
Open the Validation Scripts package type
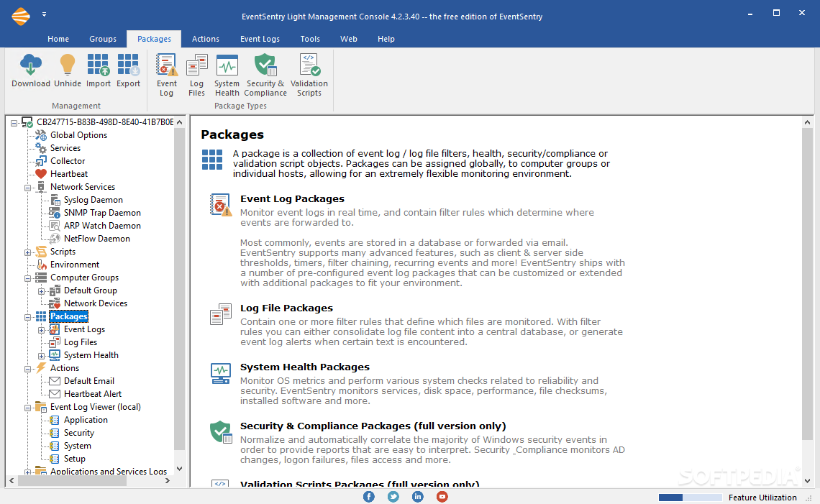pyautogui.click(x=309, y=75)
